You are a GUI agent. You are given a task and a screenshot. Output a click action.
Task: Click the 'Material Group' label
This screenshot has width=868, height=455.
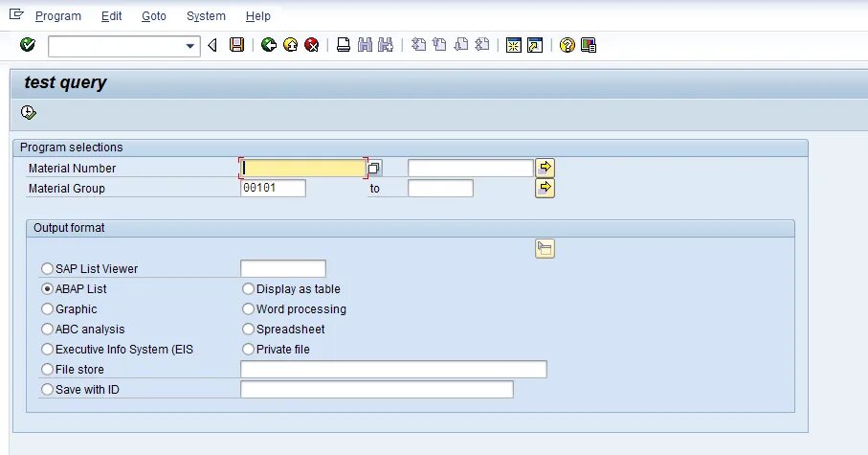click(66, 189)
